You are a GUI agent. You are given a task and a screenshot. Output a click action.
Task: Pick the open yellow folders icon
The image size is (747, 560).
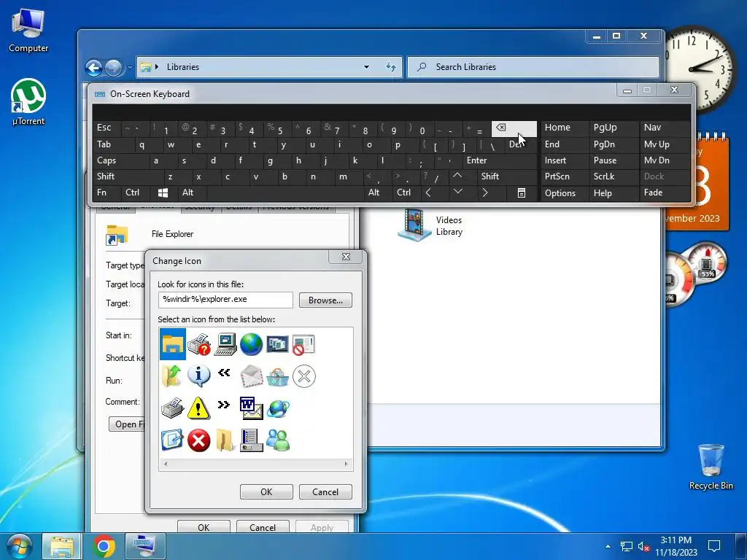[x=225, y=440]
